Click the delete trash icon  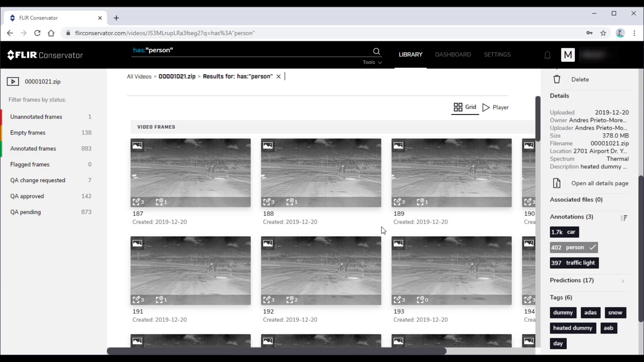[x=557, y=79]
